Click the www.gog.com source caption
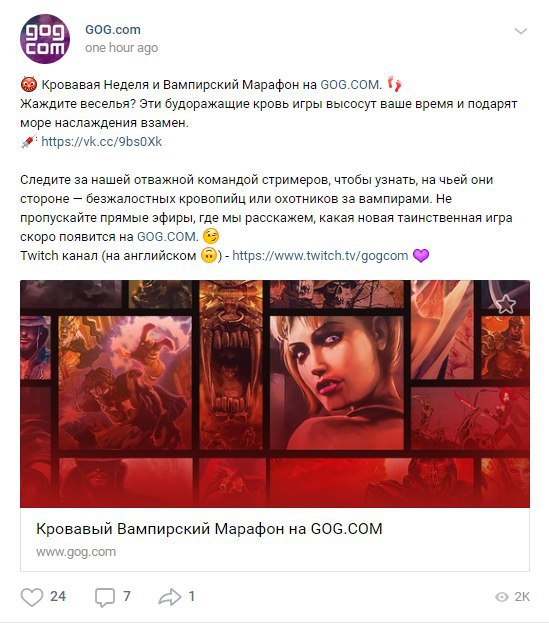Image resolution: width=549 pixels, height=628 pixels. 76,552
